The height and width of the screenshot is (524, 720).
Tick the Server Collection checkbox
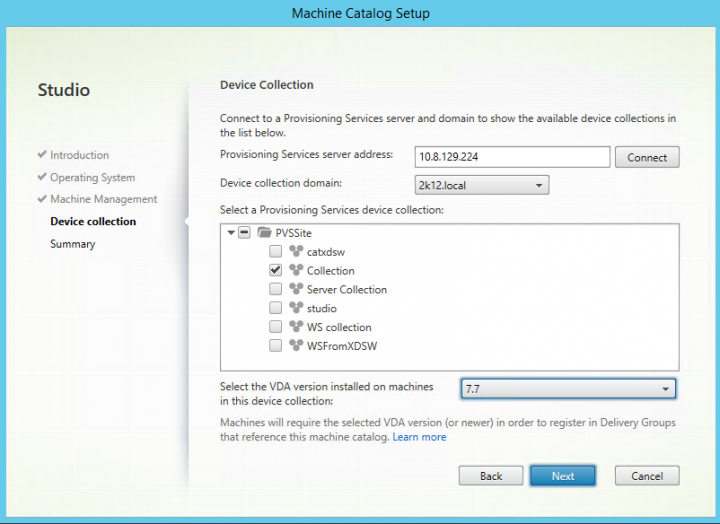[x=275, y=290]
